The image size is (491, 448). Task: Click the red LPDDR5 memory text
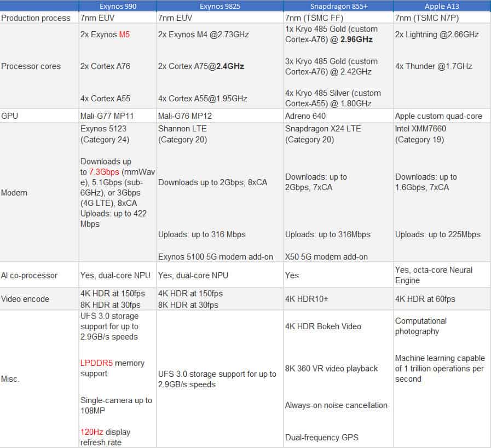point(97,363)
